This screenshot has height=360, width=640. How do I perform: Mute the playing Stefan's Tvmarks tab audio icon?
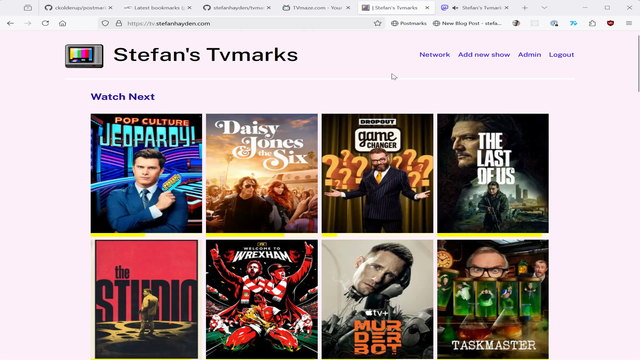click(x=455, y=8)
